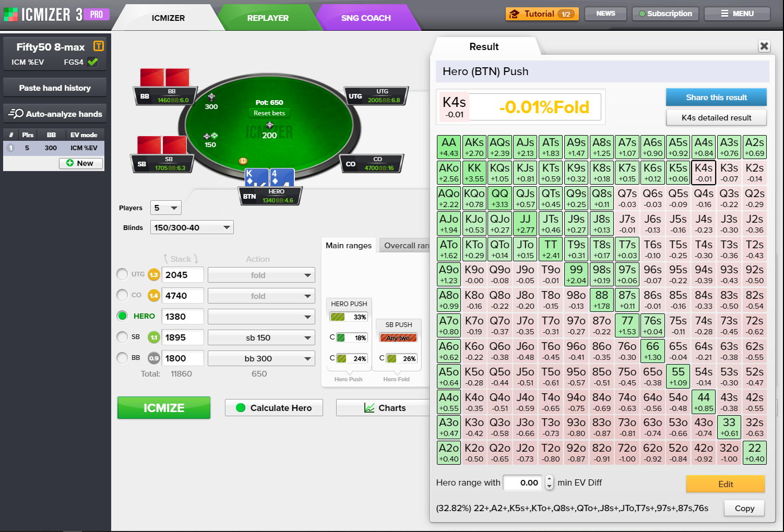Screen dimensions: 784x532
Task: Click the Subscription status dot icon
Action: click(642, 14)
